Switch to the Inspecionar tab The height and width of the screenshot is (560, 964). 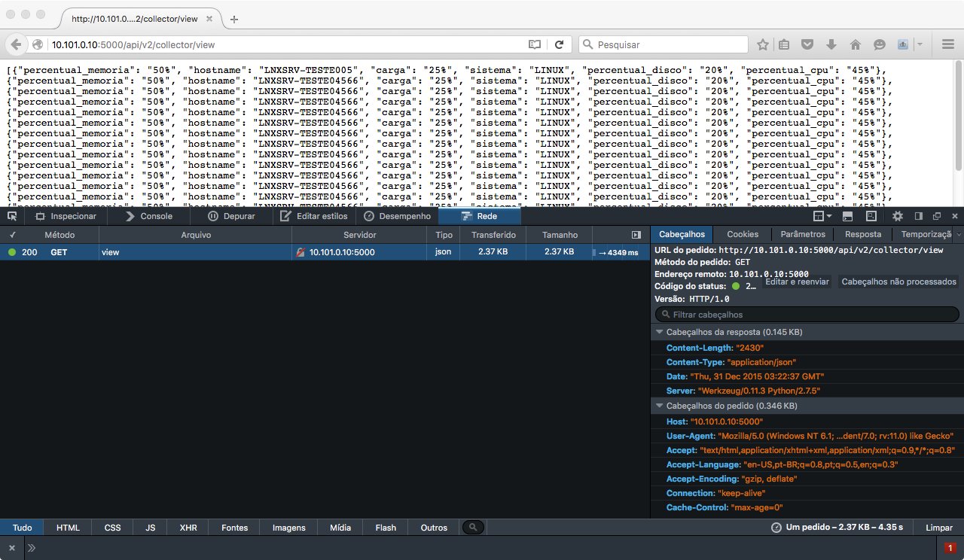click(x=66, y=216)
